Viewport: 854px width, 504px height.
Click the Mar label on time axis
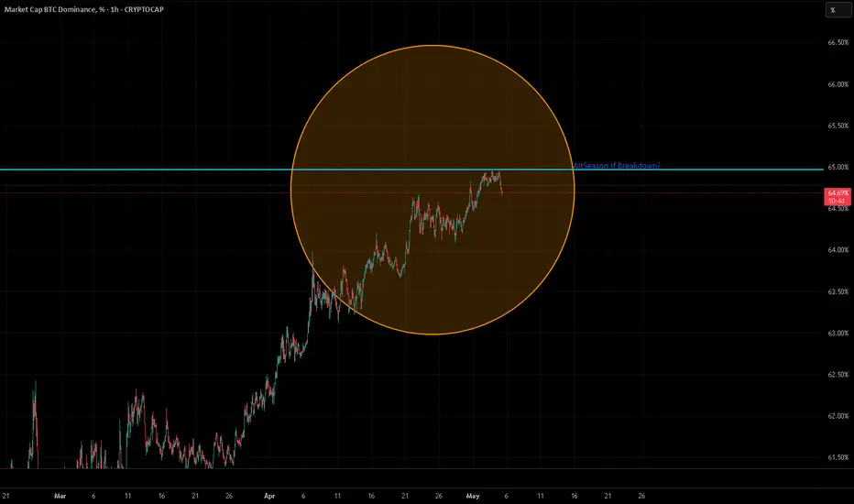tap(60, 496)
